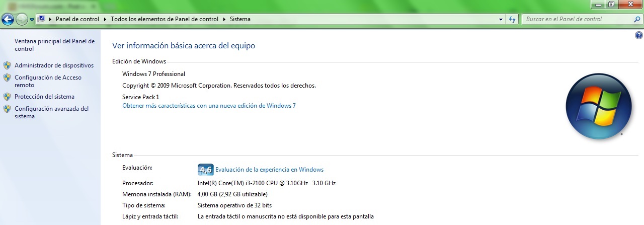This screenshot has height=225, width=644.
Task: Click the Forward navigation arrow
Action: [x=22, y=20]
